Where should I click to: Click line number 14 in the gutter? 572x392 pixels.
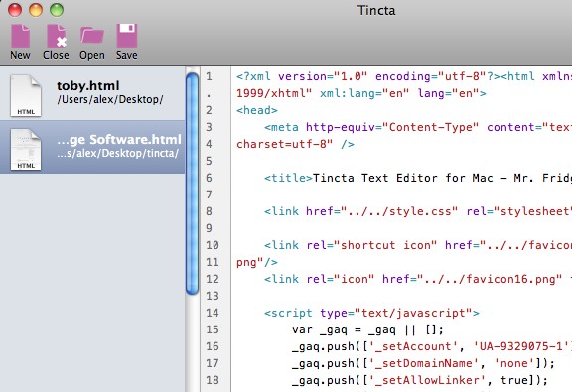pos(212,313)
